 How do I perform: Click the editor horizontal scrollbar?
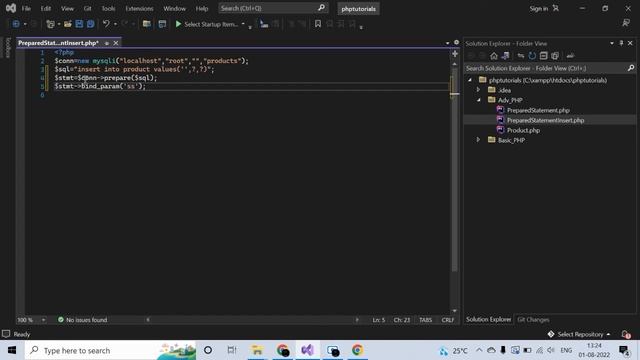[x=252, y=320]
